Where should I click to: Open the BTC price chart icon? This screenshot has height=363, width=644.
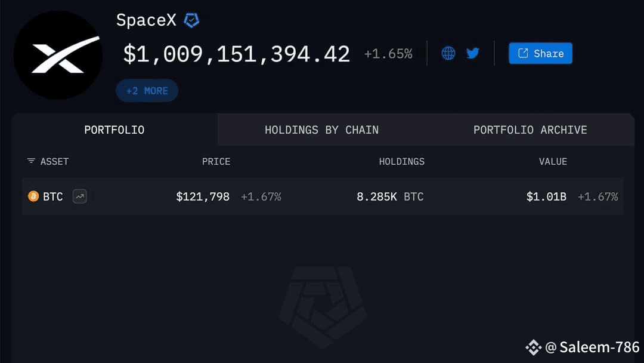(x=80, y=196)
